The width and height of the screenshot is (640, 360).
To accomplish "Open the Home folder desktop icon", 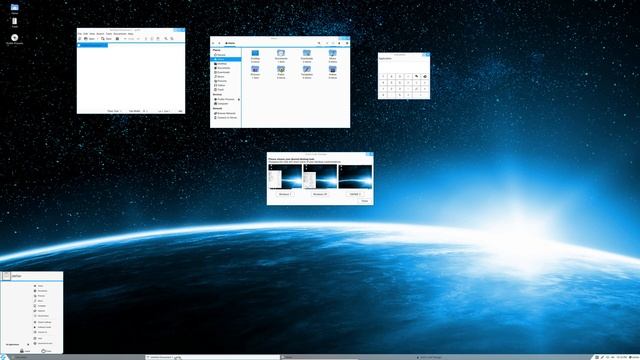I will (15, 9).
